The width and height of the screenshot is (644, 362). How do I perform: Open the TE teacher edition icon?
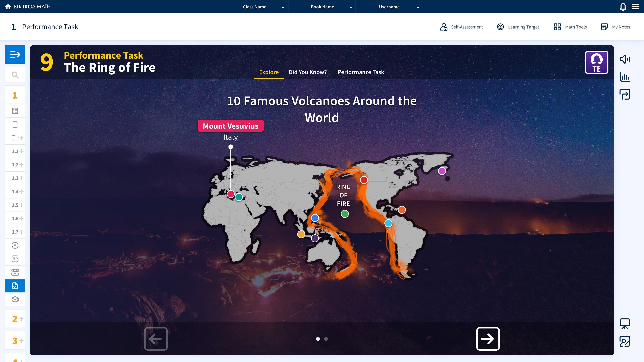(x=597, y=62)
